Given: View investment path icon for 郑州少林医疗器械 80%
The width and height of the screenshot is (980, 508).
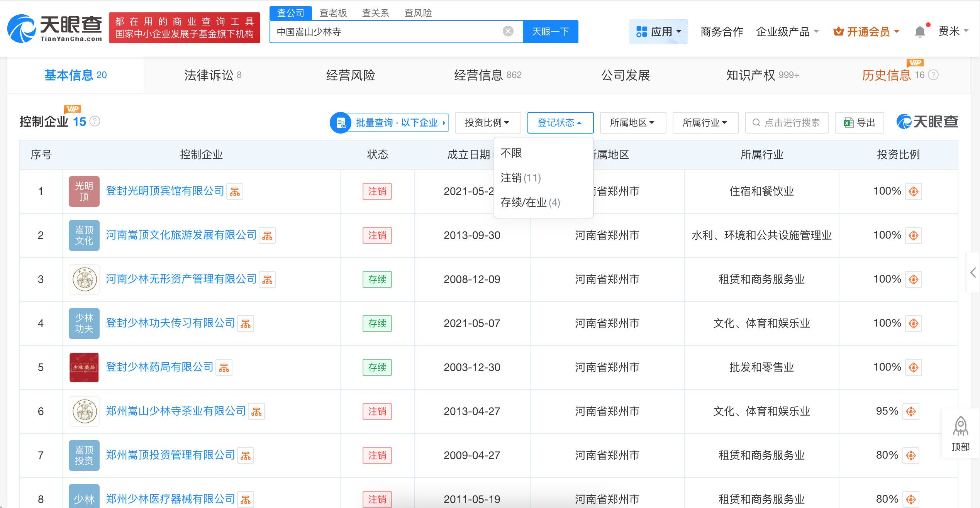Looking at the screenshot, I should [x=911, y=500].
